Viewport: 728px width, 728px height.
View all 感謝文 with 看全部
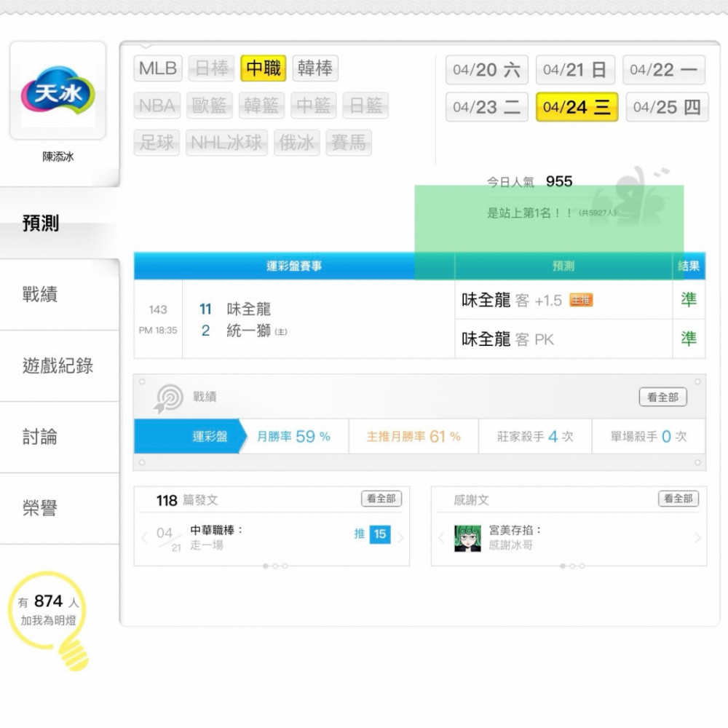(678, 499)
